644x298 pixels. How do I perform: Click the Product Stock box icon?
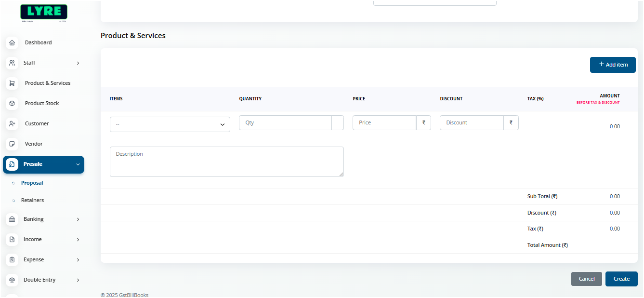coord(12,103)
